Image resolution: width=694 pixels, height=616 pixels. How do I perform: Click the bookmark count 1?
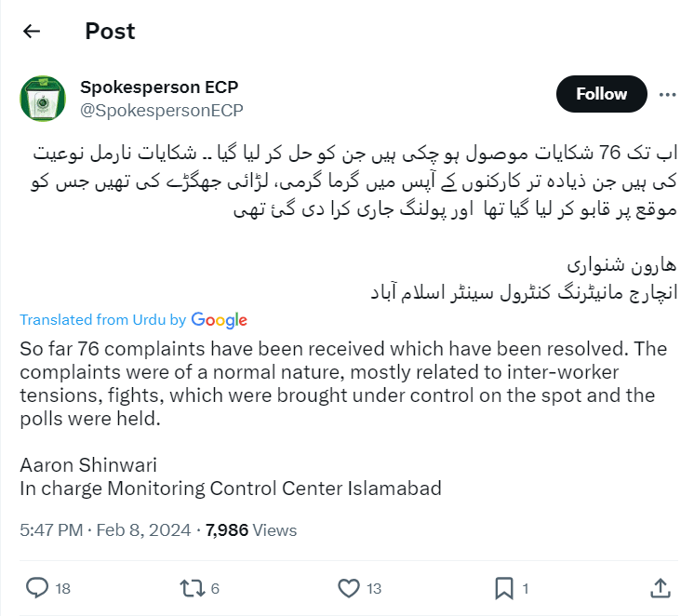click(526, 588)
